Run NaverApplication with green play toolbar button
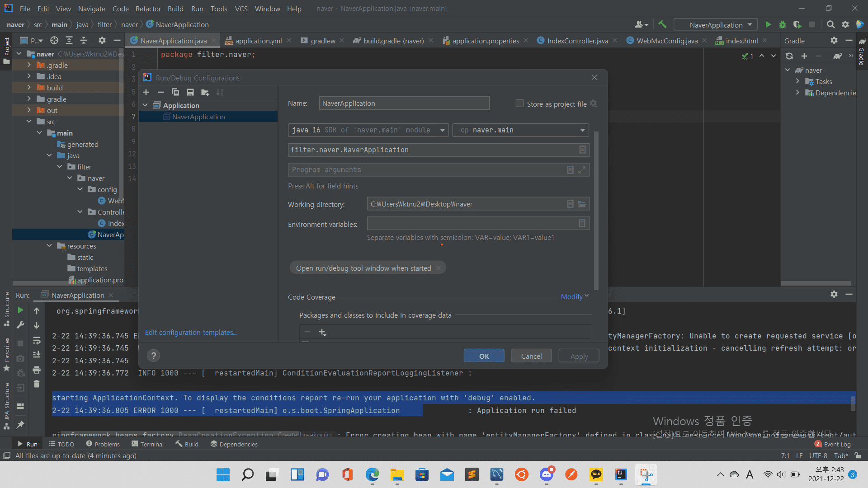The width and height of the screenshot is (868, 488). (768, 25)
